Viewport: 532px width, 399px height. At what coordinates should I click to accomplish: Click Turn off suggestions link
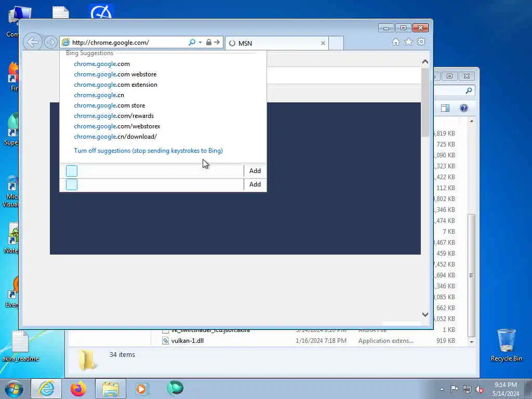148,151
